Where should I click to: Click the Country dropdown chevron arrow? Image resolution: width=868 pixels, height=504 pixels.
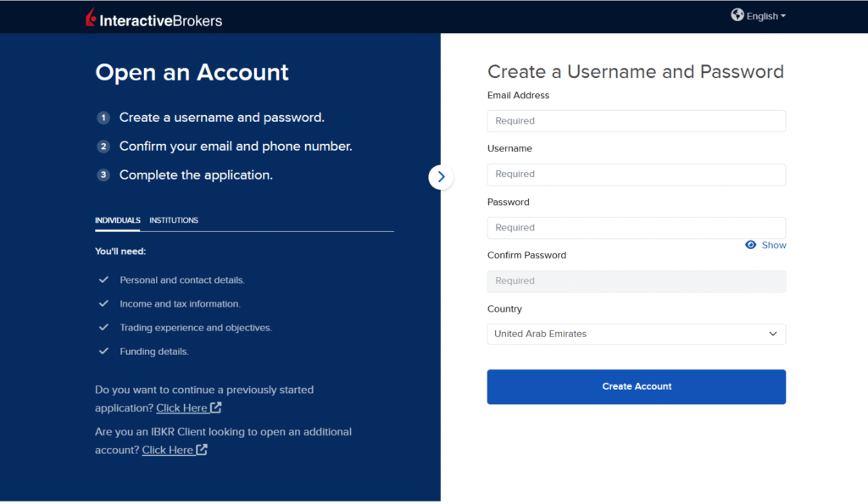coord(772,334)
